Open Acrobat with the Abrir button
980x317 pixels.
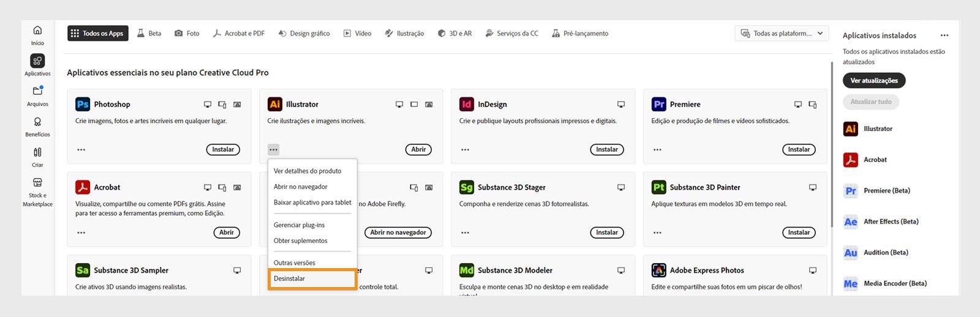(227, 233)
